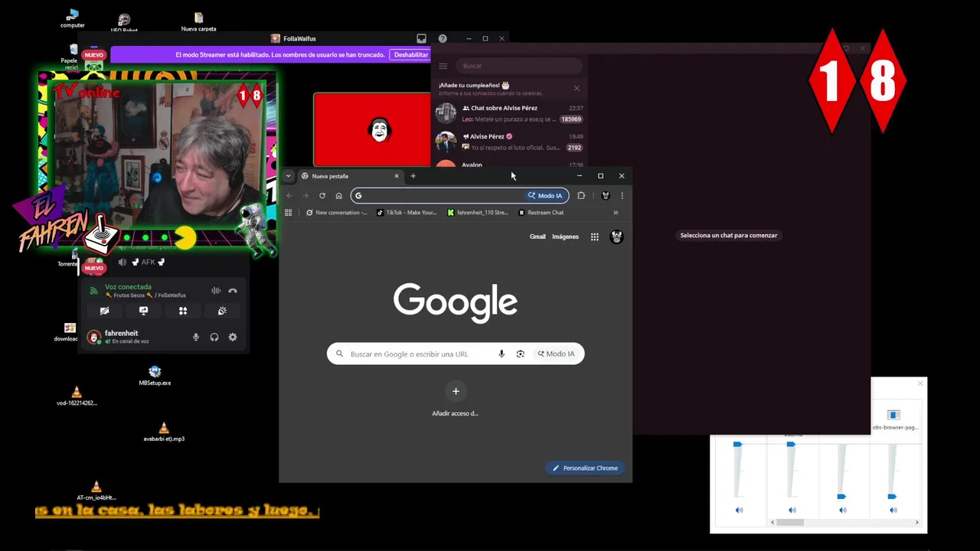The width and height of the screenshot is (980, 551).
Task: Go to Chrome home page icon
Action: coord(338,195)
